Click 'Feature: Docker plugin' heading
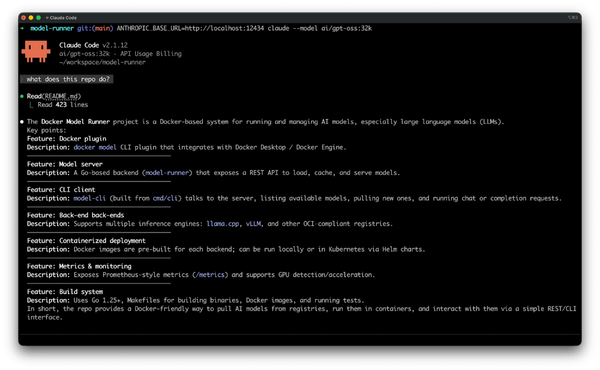Viewport: 600px width, 370px height. click(x=67, y=139)
